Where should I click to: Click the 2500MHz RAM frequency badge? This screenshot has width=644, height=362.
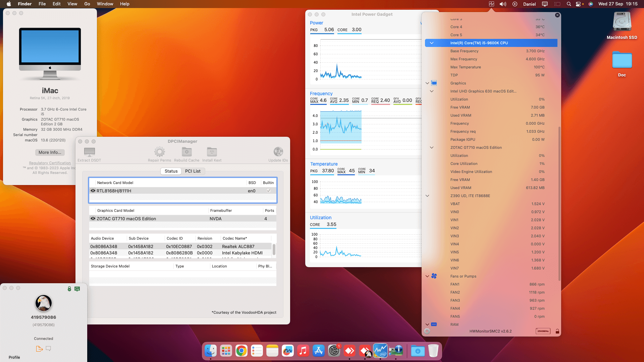click(x=543, y=331)
